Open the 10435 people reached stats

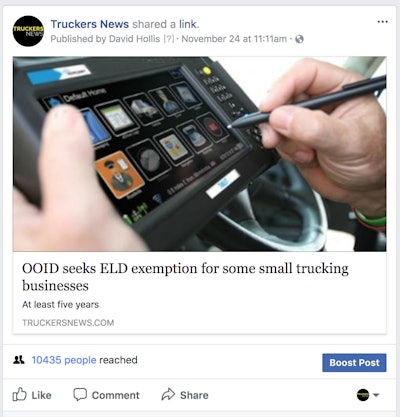point(64,360)
